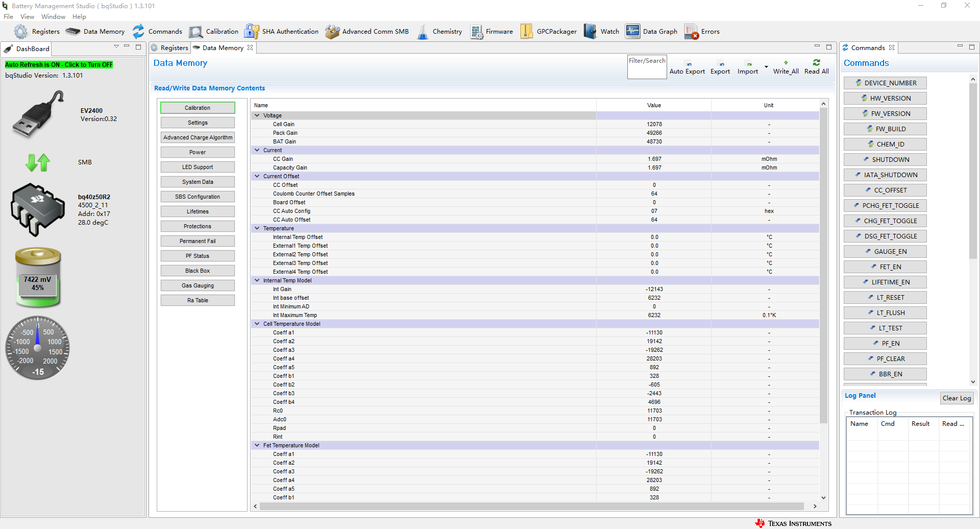Open the Window menu
This screenshot has width=980, height=529.
point(53,17)
